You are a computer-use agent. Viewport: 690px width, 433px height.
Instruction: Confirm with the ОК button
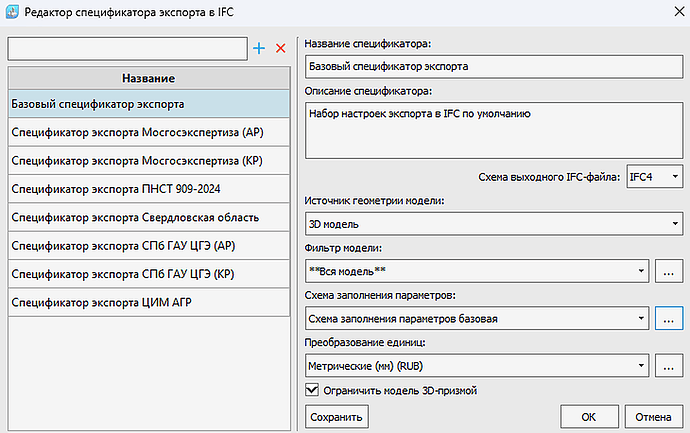point(589,417)
